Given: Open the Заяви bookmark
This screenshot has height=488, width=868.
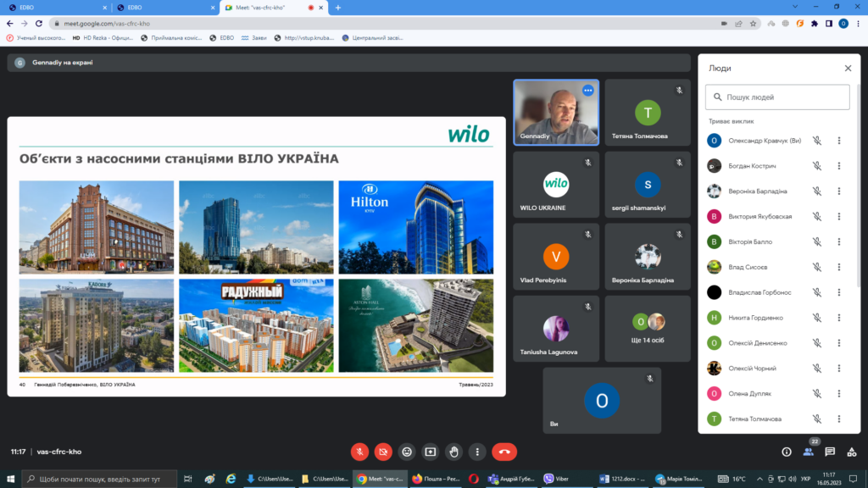Looking at the screenshot, I should coord(254,38).
